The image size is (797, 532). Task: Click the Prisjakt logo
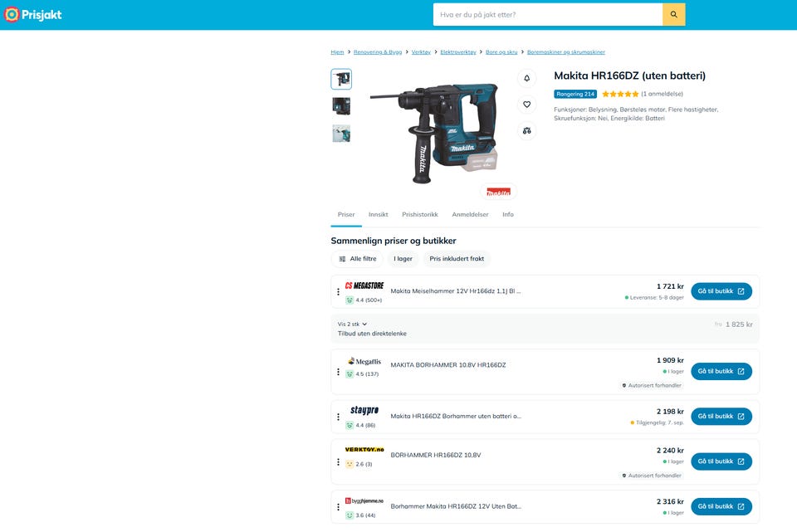tap(33, 15)
